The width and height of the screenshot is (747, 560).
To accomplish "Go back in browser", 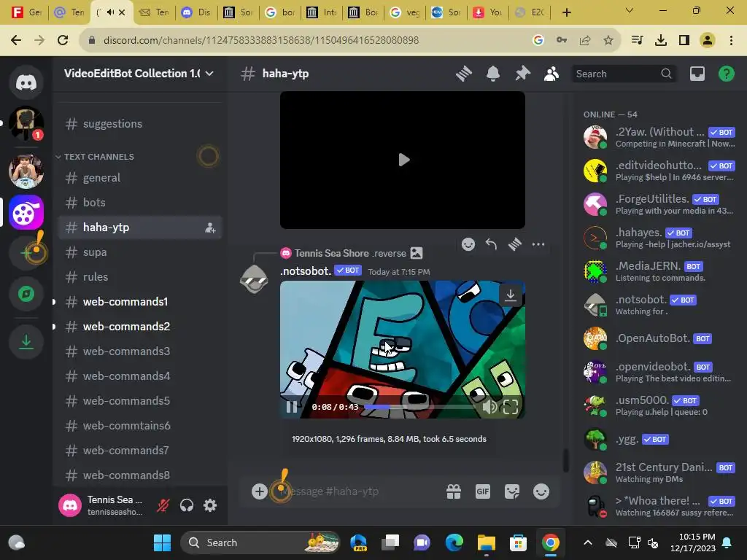I will click(16, 40).
